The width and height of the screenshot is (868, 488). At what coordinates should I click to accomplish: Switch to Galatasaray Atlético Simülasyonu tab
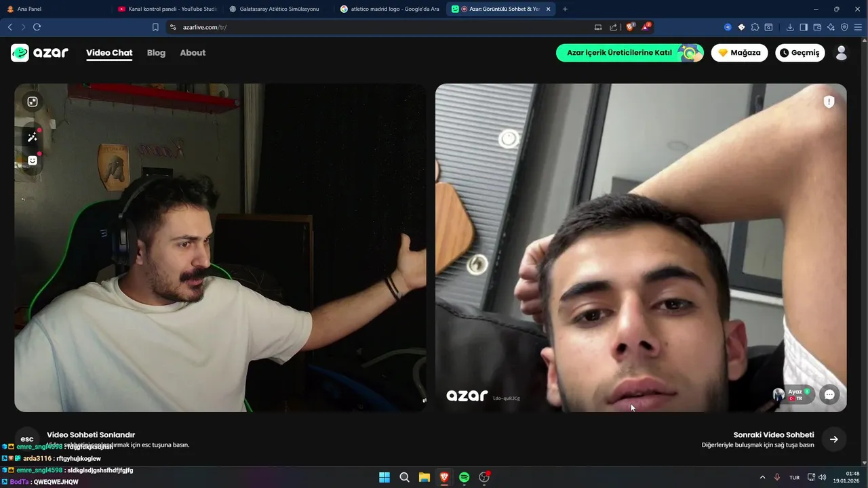click(278, 9)
